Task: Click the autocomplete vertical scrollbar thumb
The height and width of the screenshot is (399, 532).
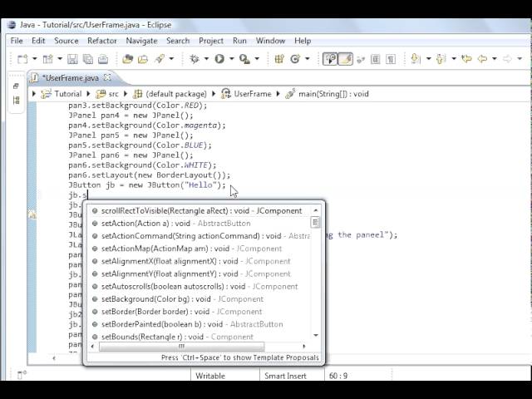Action: pyautogui.click(x=315, y=223)
